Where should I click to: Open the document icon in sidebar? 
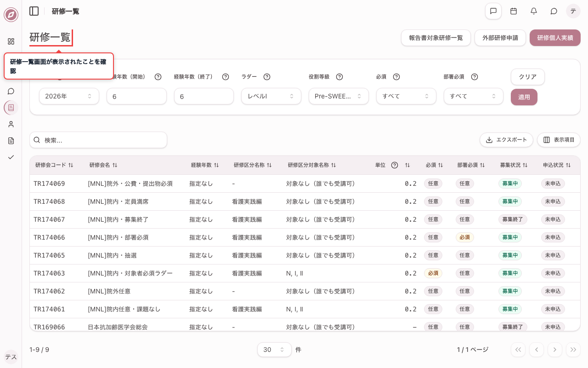point(11,141)
